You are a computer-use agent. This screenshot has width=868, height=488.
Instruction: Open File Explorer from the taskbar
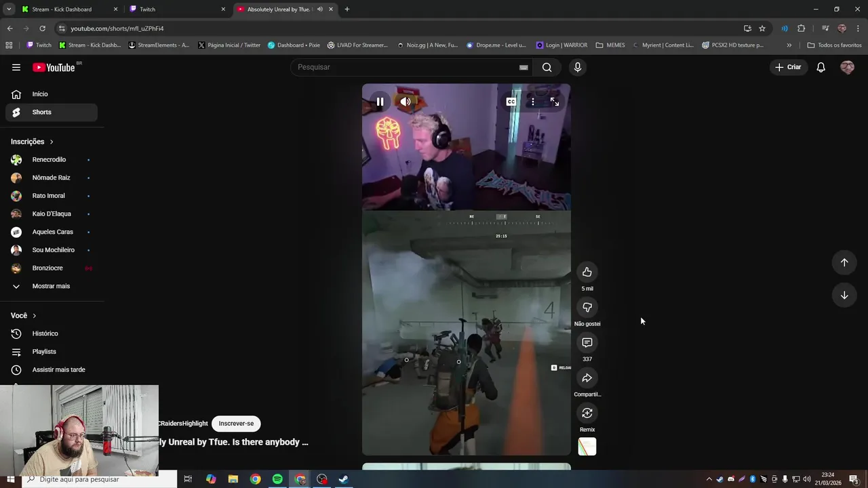[233, 479]
